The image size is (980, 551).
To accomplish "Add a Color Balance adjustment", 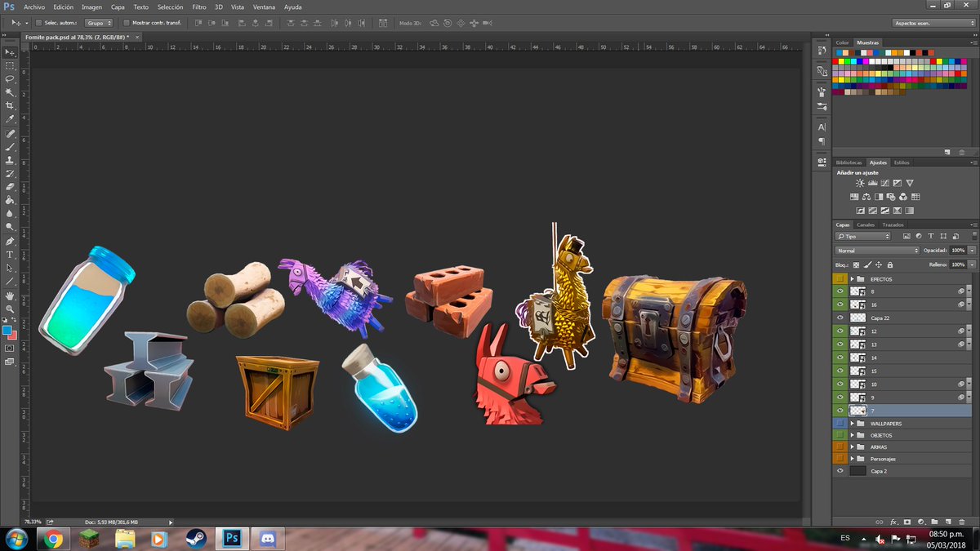I will pos(866,197).
